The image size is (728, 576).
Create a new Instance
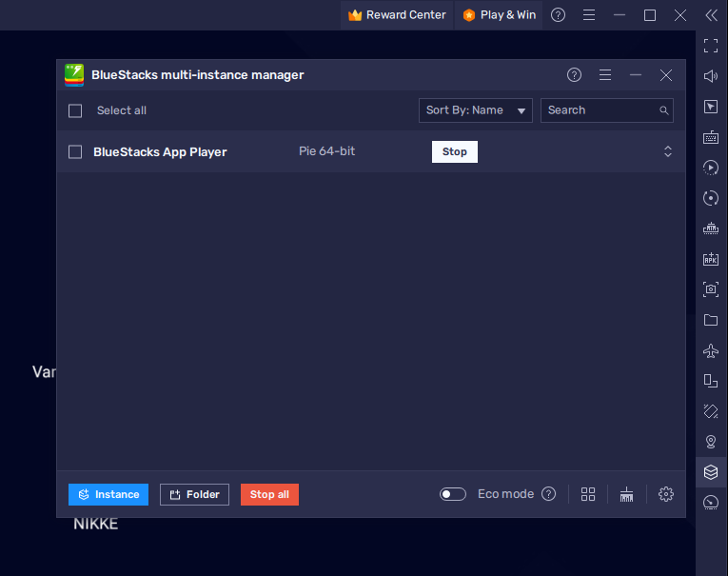[108, 494]
